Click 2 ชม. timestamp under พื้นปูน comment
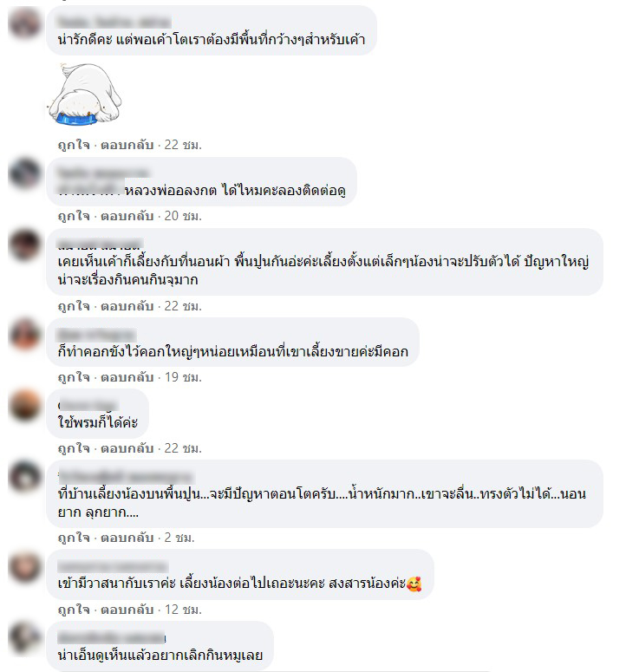Viewport: 639px width, 672px height. [x=179, y=538]
